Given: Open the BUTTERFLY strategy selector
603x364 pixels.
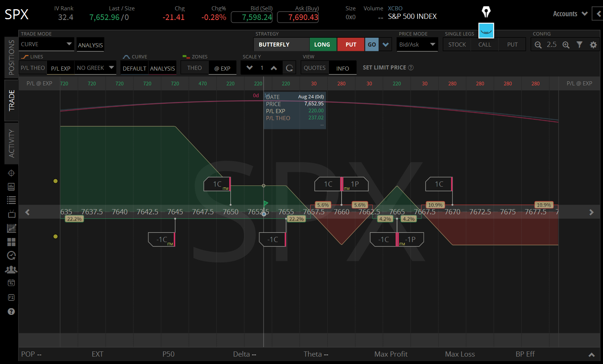Looking at the screenshot, I should (x=282, y=45).
